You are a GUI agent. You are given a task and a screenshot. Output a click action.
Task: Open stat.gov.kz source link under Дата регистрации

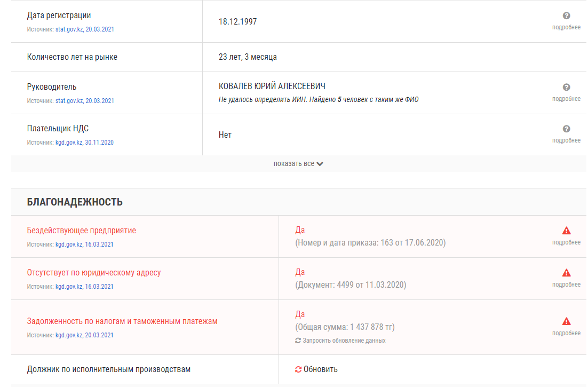pyautogui.click(x=85, y=29)
